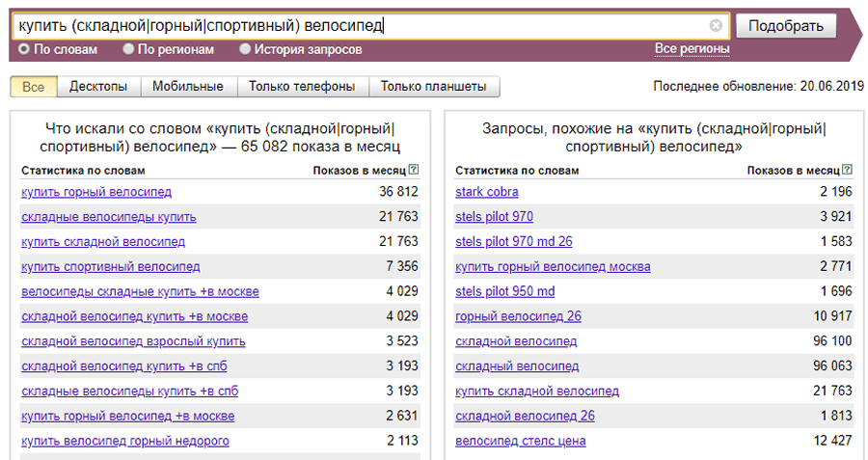The height and width of the screenshot is (460, 868).
Task: Switch to the 'Только планшеты' tab
Action: (433, 87)
